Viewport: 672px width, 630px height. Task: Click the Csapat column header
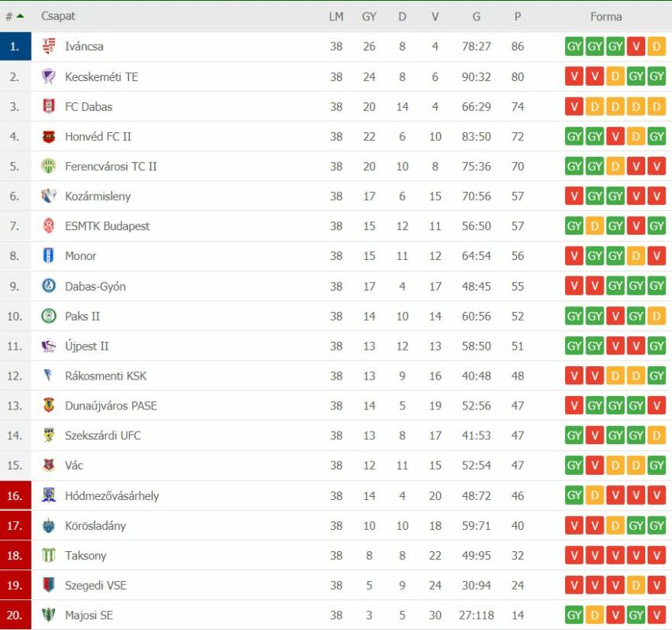(x=58, y=16)
